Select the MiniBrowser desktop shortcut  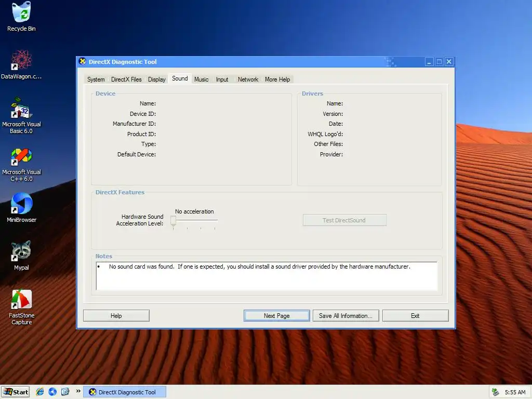click(x=21, y=208)
